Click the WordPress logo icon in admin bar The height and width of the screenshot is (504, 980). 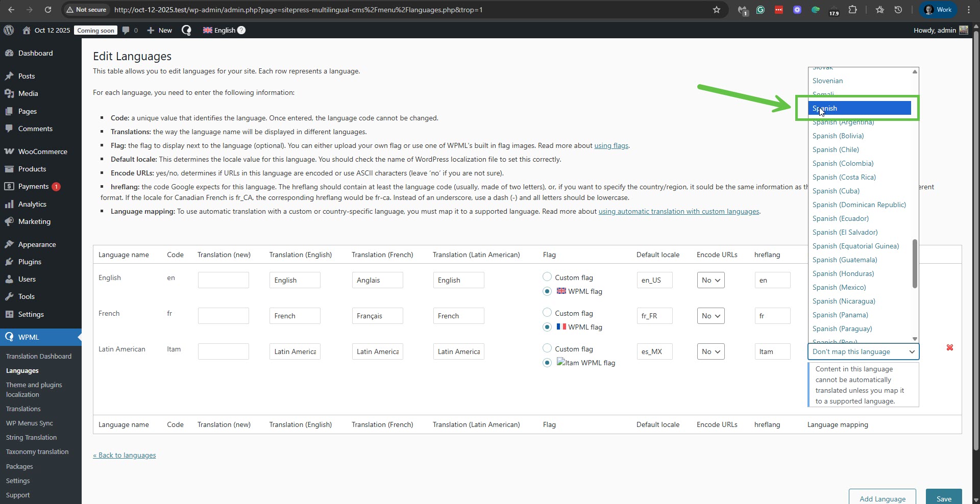coord(9,30)
